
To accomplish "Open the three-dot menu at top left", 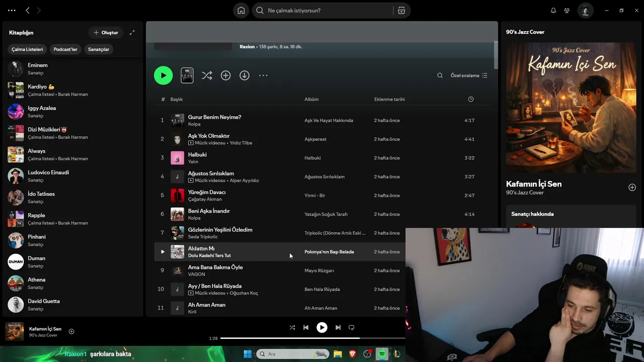I will pos(12,11).
